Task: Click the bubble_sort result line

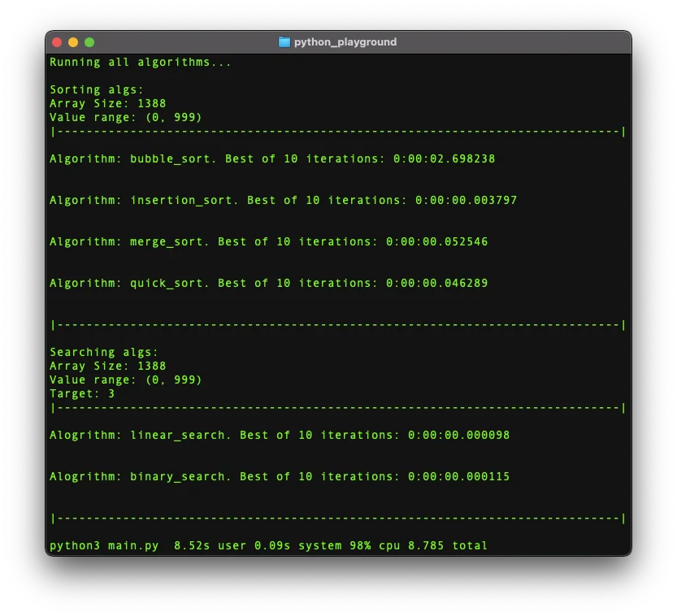Action: (272, 158)
